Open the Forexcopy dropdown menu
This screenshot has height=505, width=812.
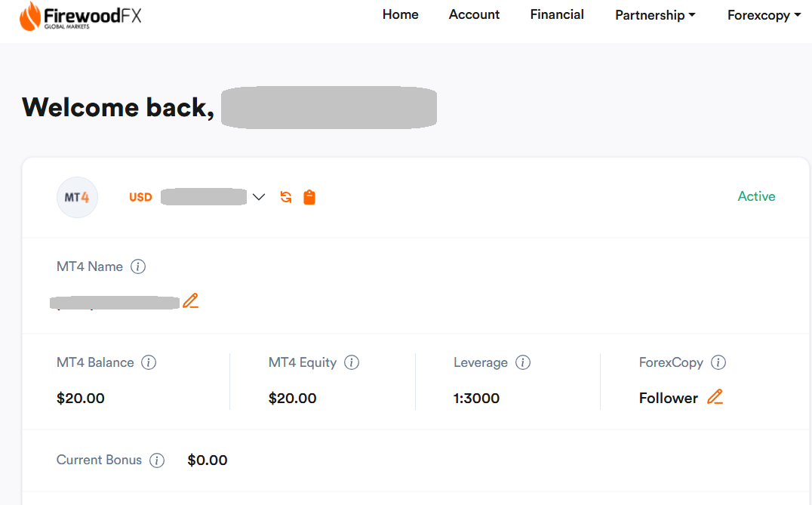coord(764,15)
